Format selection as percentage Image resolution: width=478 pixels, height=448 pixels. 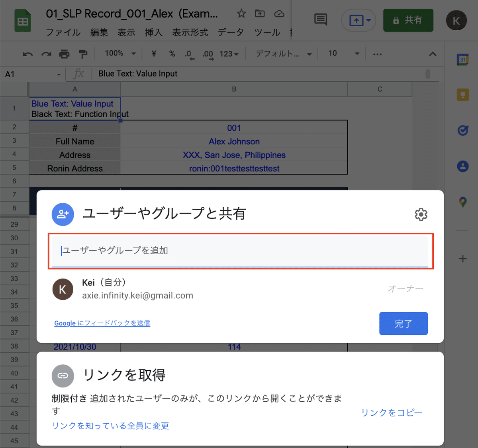pyautogui.click(x=172, y=53)
